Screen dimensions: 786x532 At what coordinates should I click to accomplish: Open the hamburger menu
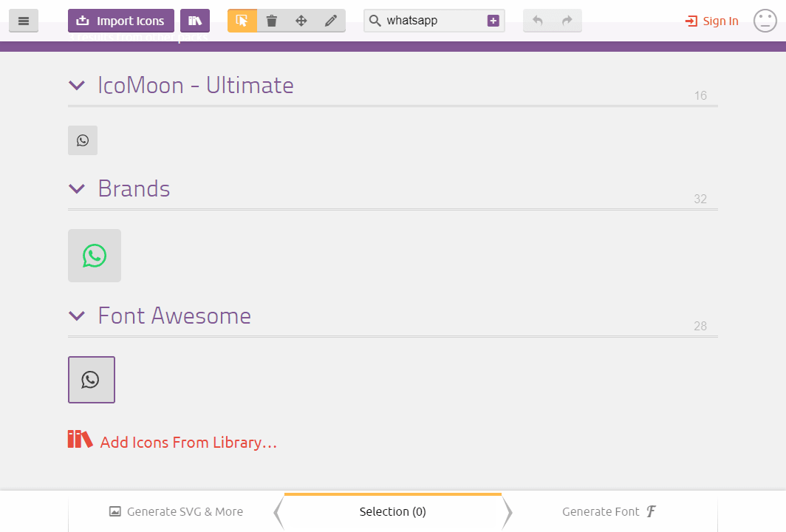coord(23,20)
